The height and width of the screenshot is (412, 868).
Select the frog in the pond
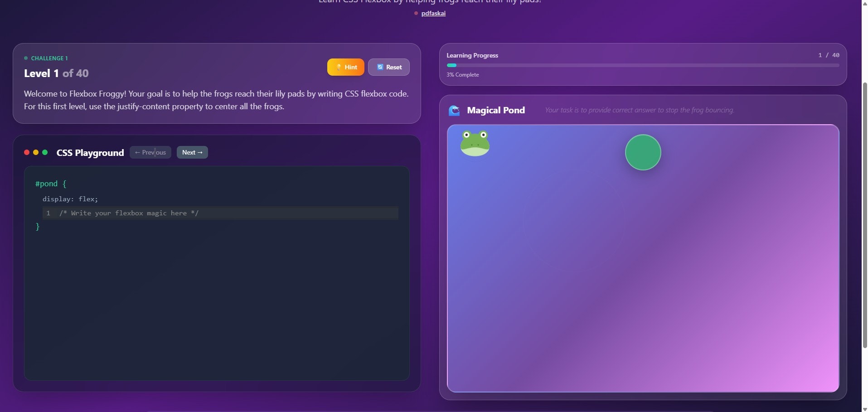(475, 142)
